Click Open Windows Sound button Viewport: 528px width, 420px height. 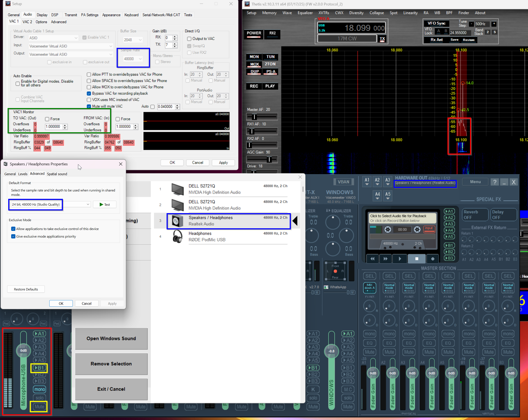pos(111,338)
